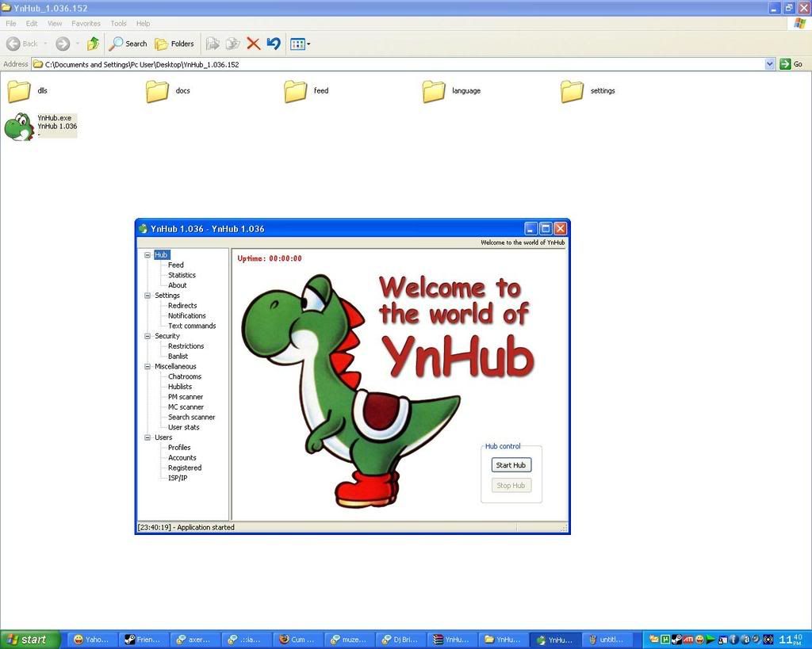This screenshot has width=812, height=649.
Task: Select the language folder icon
Action: pos(434,91)
